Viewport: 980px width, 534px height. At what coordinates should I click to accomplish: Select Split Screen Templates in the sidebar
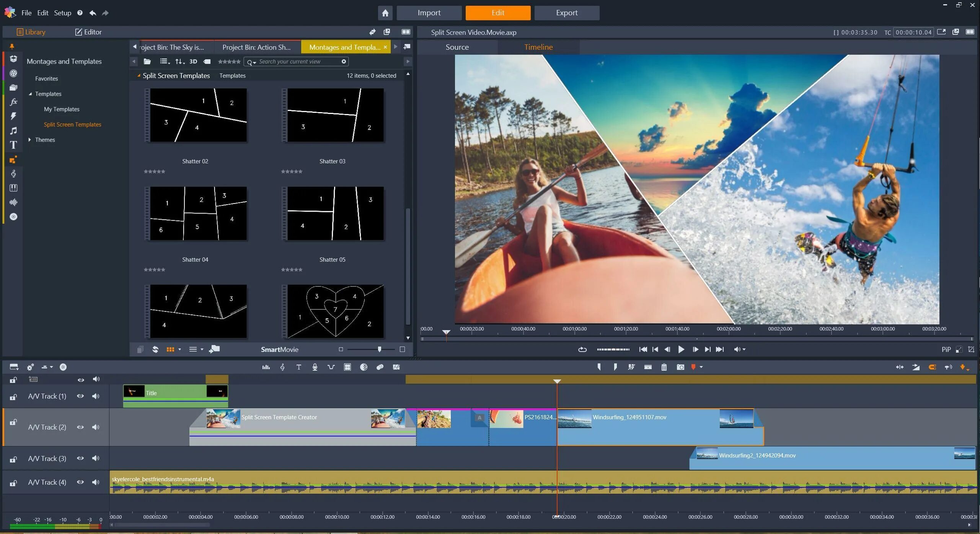(72, 124)
